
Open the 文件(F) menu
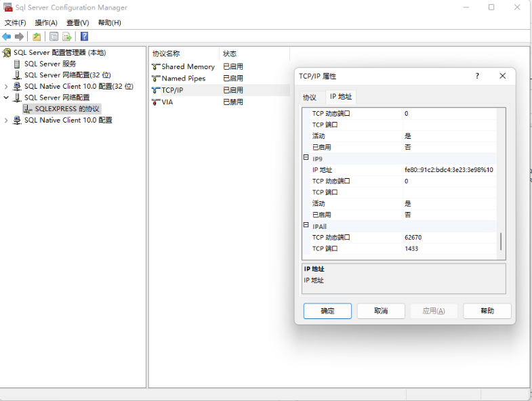(x=15, y=23)
